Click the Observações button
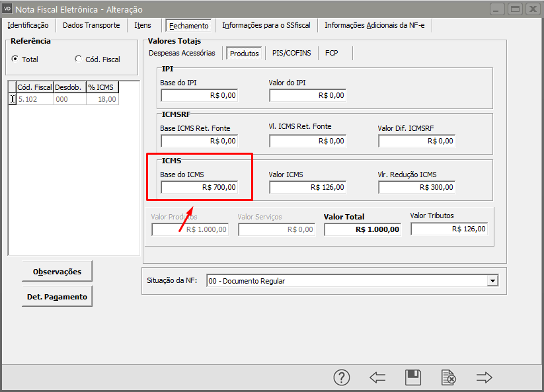 pyautogui.click(x=57, y=271)
